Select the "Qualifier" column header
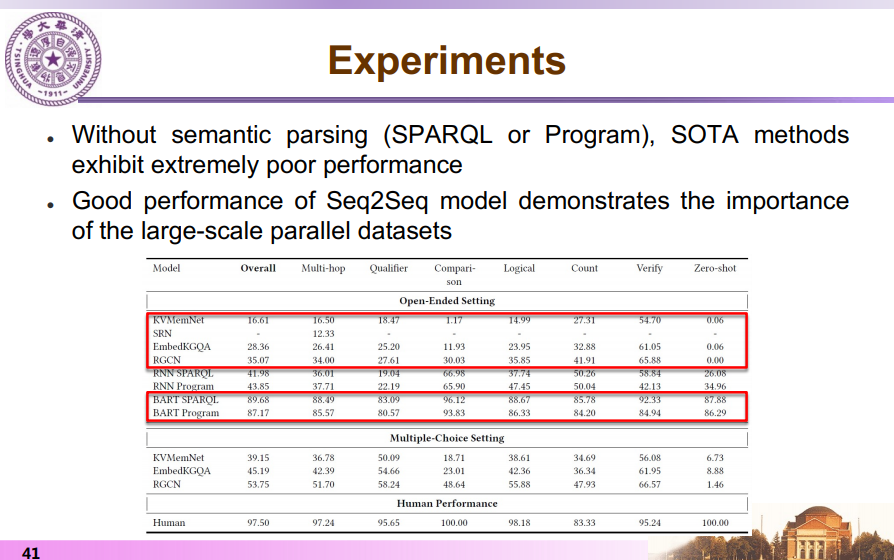 [x=388, y=268]
